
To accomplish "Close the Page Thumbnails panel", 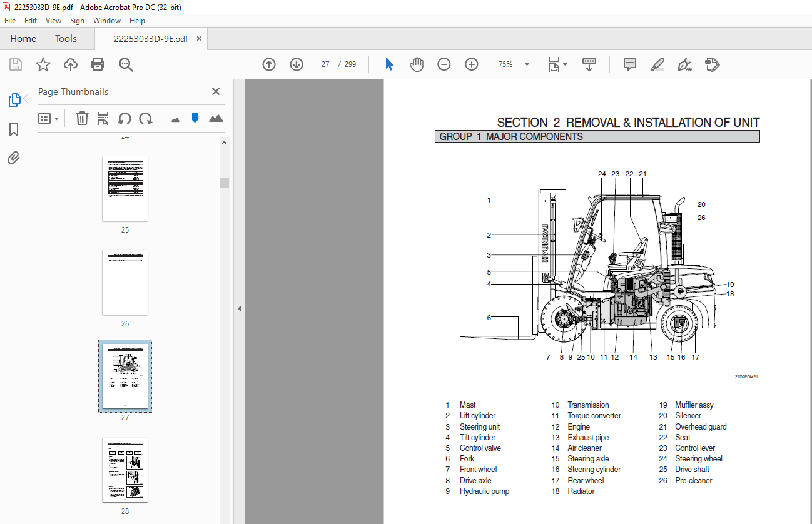I will click(x=216, y=91).
